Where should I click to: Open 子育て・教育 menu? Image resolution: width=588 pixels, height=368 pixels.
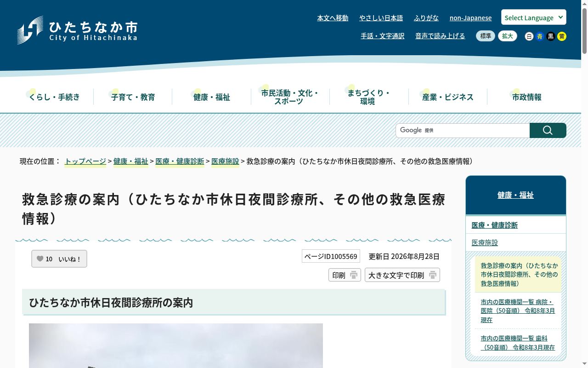click(133, 97)
